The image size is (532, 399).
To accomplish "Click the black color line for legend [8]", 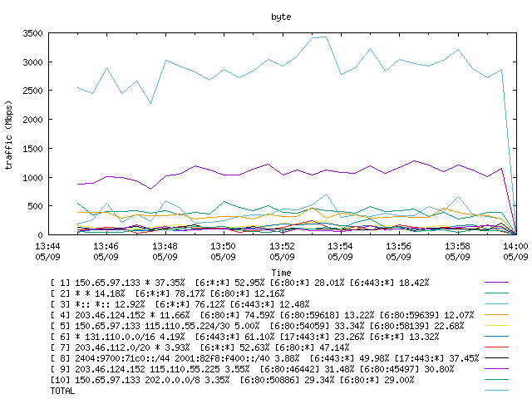I will tap(496, 358).
